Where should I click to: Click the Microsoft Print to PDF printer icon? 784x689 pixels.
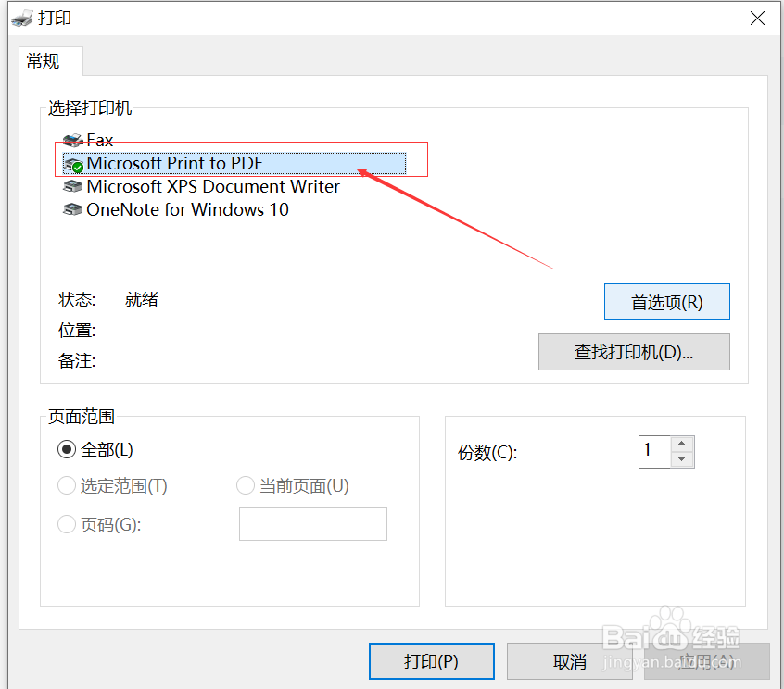[73, 165]
